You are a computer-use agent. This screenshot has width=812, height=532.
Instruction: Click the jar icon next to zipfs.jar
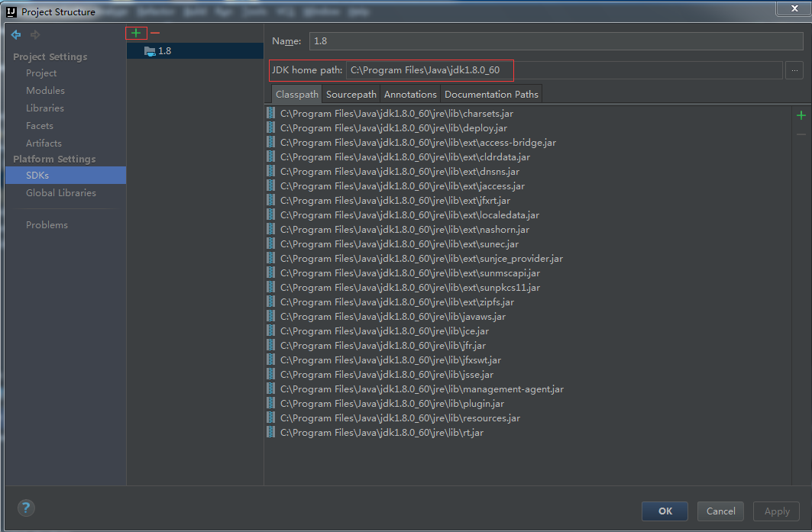271,301
